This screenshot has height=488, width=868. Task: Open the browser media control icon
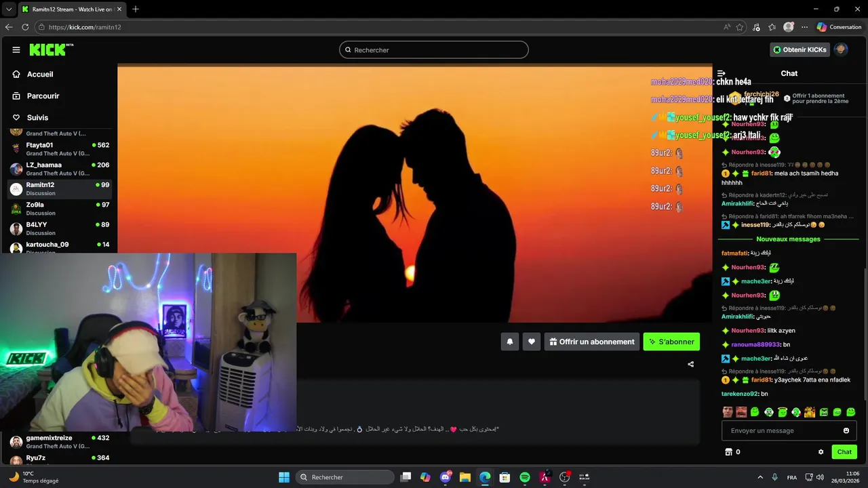pos(756,27)
